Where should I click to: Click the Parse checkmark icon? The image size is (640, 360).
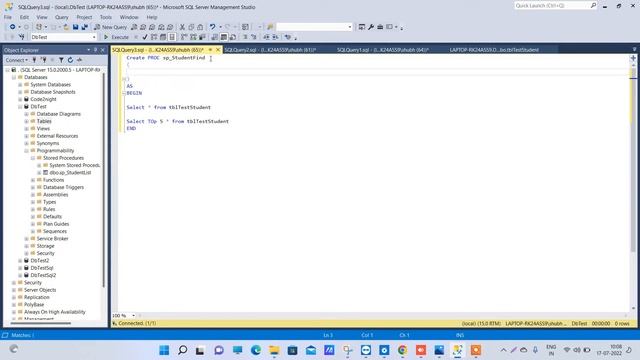[144, 37]
